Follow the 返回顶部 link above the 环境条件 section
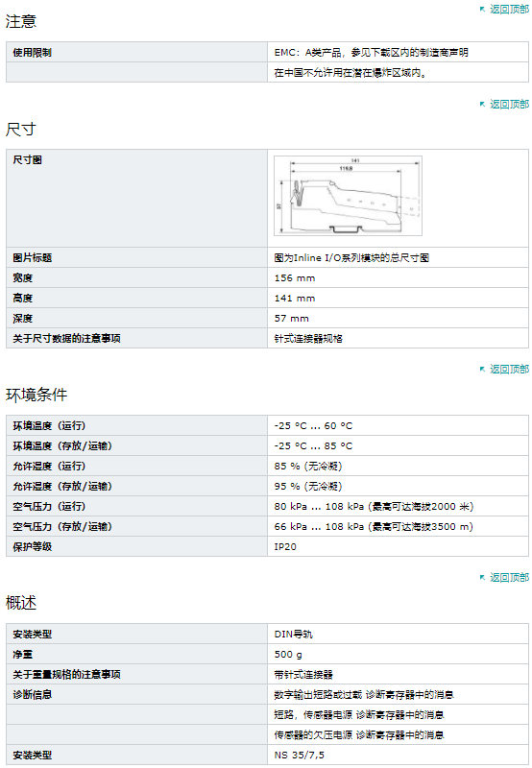532x768 pixels. pos(509,369)
